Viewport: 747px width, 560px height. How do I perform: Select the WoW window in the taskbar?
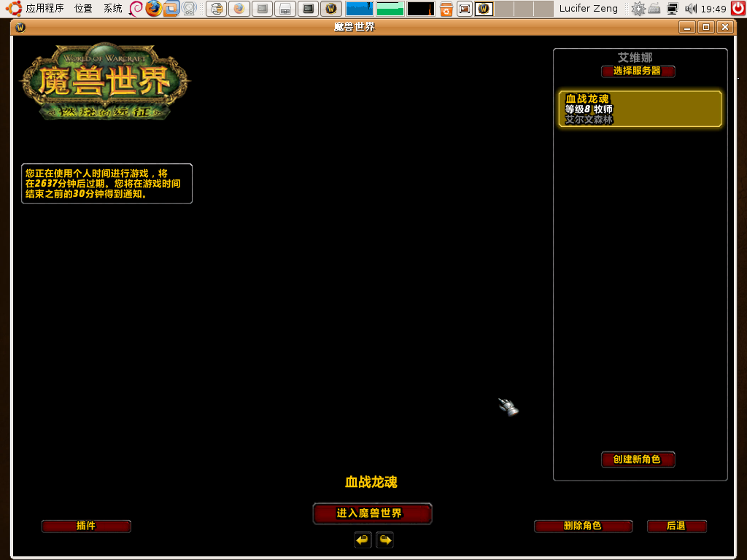pyautogui.click(x=331, y=9)
